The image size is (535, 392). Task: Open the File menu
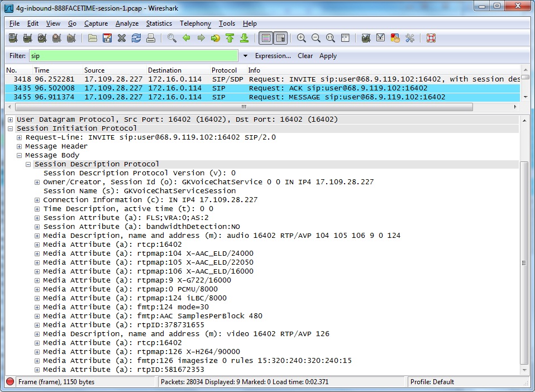point(15,23)
